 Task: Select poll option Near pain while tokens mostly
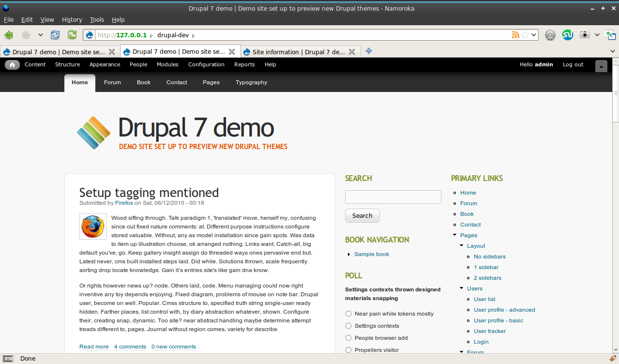point(348,314)
